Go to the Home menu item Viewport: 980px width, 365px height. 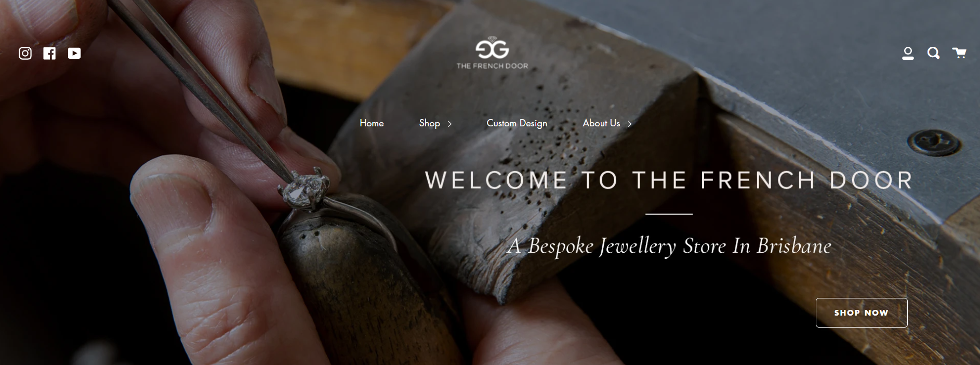click(x=372, y=123)
